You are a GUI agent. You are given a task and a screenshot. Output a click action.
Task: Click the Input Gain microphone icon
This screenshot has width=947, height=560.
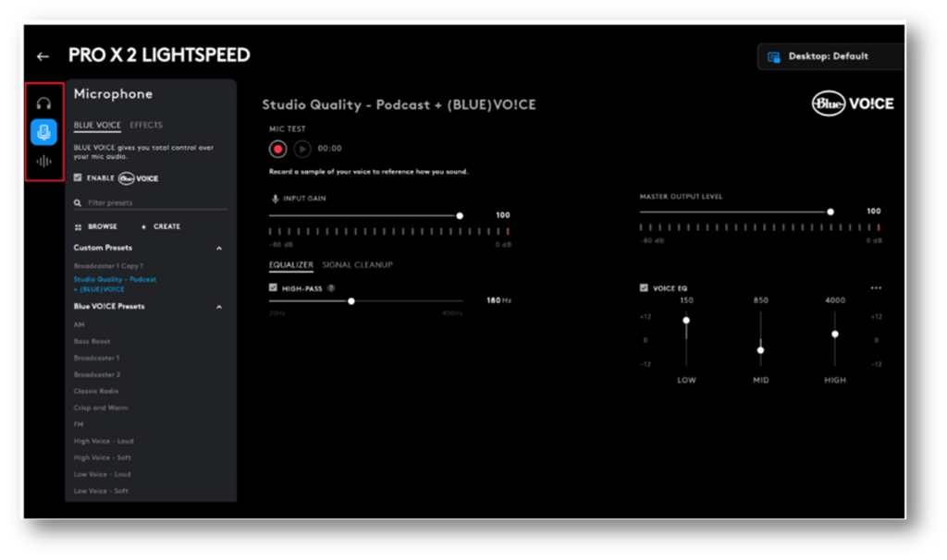[275, 199]
